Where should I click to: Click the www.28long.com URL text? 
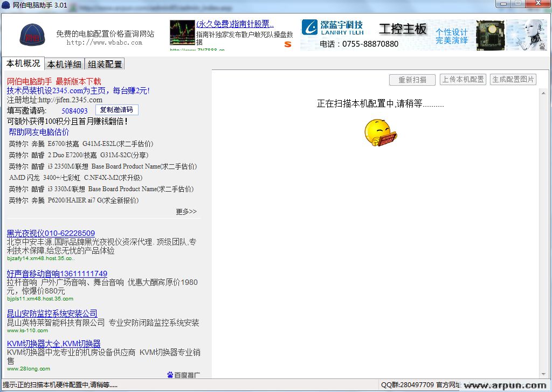(x=29, y=369)
